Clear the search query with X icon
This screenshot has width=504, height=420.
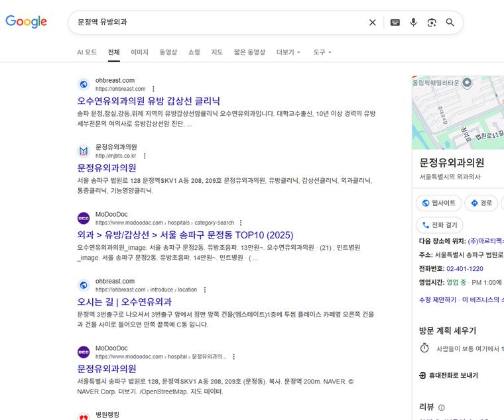coord(373,22)
